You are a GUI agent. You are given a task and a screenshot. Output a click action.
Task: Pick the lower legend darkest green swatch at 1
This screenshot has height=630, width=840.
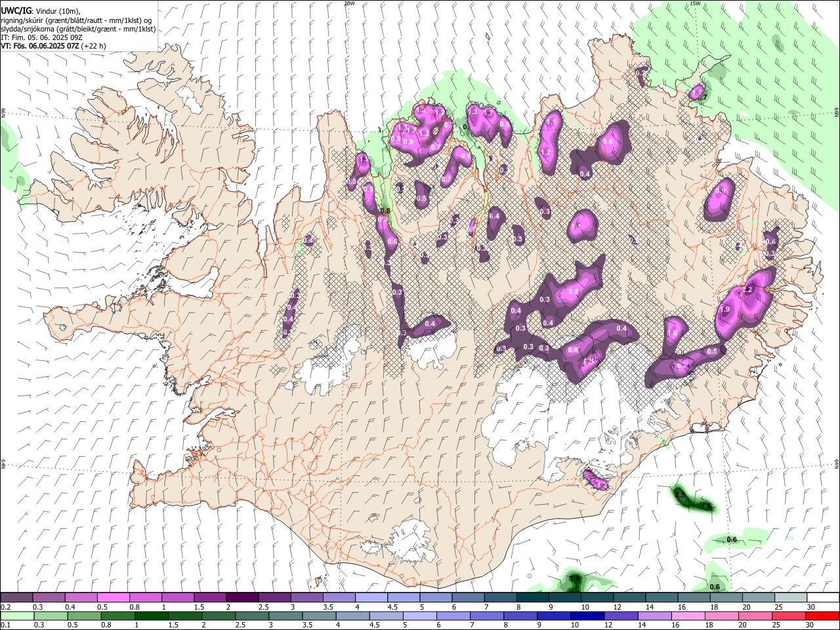pos(151,616)
